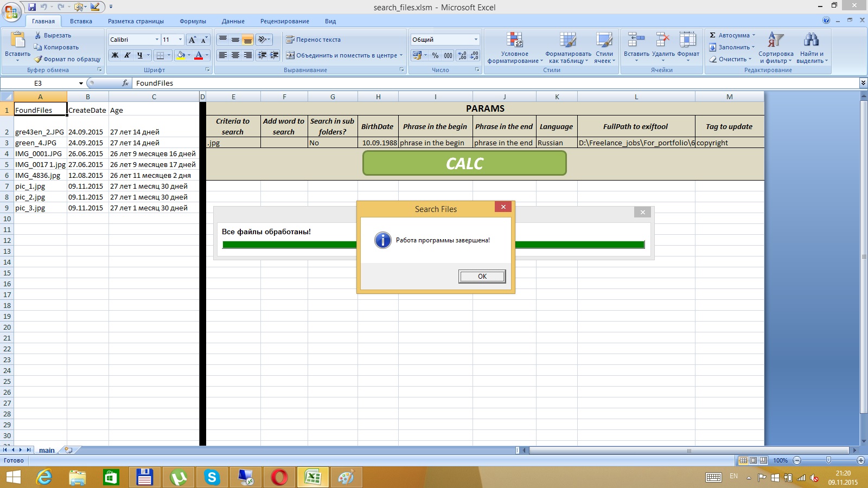The image size is (868, 488).
Task: Open the number format Общий dropdown
Action: pos(476,40)
